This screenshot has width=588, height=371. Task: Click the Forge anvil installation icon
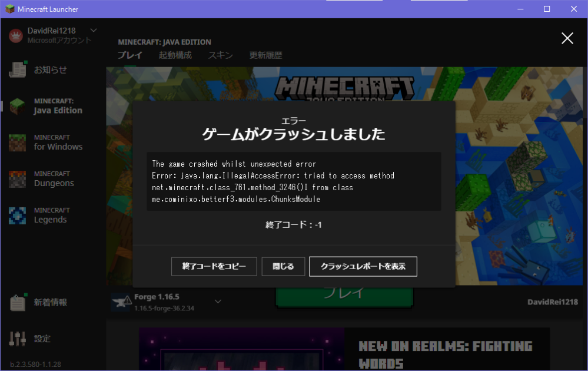point(121,302)
